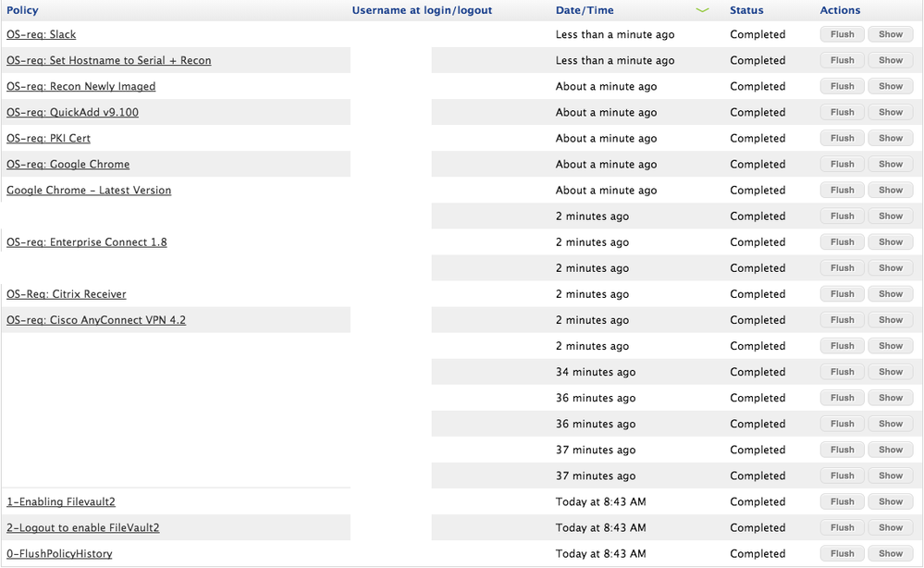Open the OS-req: QuickAdd v9.100 policy
The height and width of the screenshot is (568, 924).
pyautogui.click(x=72, y=112)
